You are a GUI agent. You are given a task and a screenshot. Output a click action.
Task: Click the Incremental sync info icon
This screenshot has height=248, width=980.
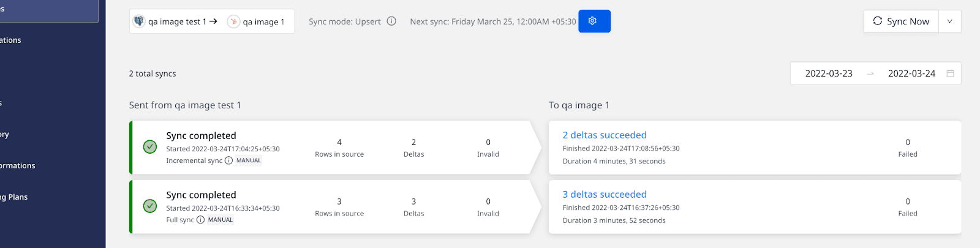228,160
